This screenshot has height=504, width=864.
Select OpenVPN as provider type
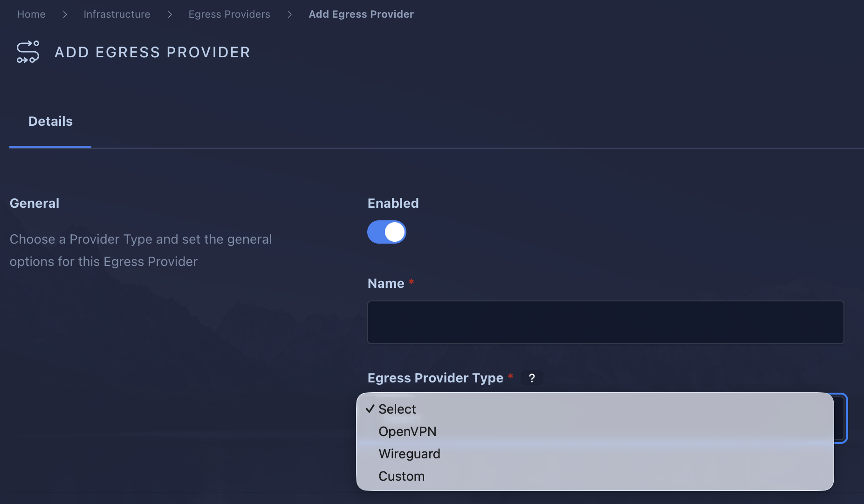click(x=407, y=431)
